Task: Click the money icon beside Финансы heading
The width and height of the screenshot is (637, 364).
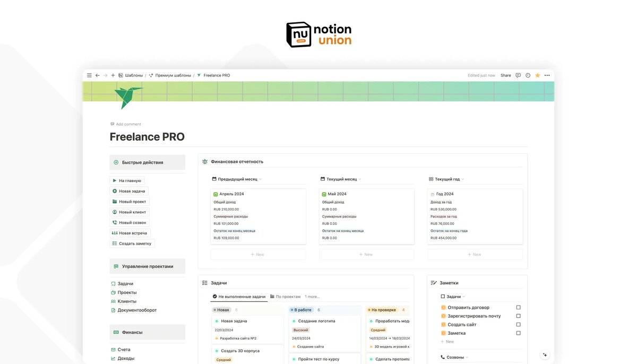Action: click(x=116, y=332)
